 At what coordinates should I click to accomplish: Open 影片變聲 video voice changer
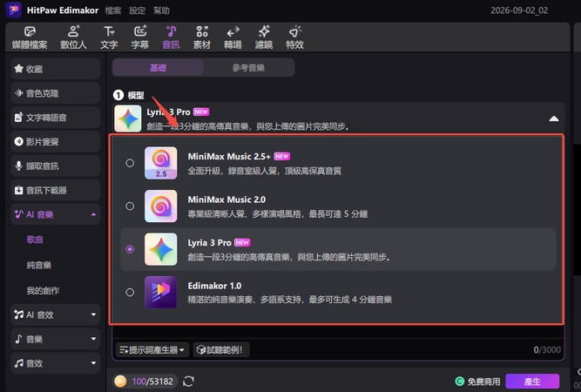pos(56,142)
